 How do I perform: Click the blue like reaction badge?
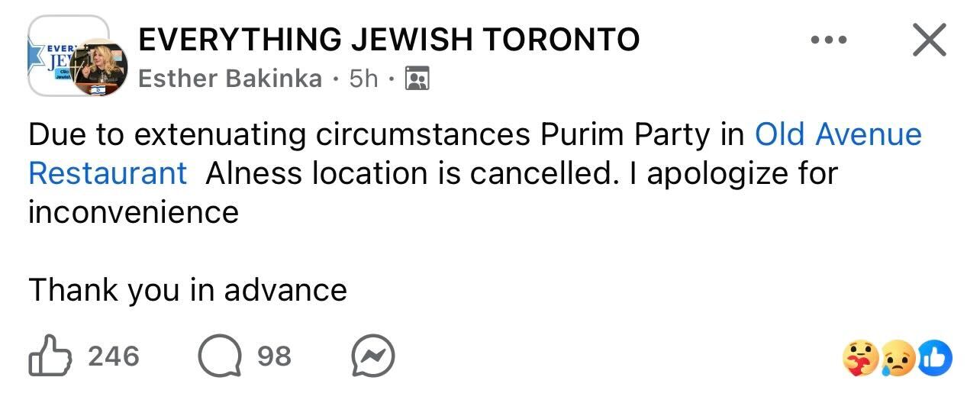pos(935,356)
